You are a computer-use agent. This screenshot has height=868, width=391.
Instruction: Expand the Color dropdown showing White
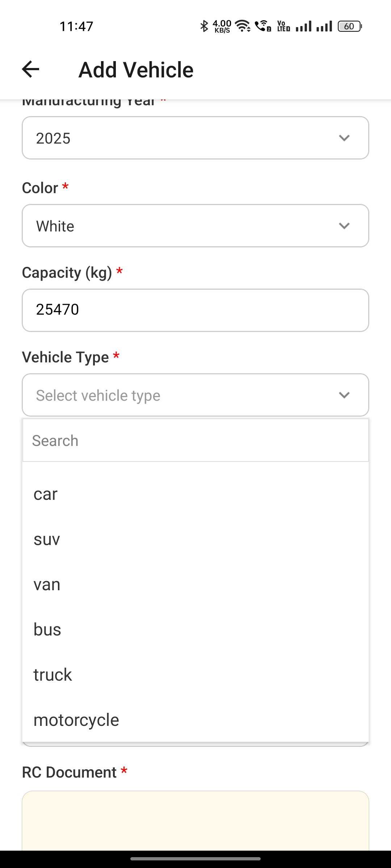[195, 226]
